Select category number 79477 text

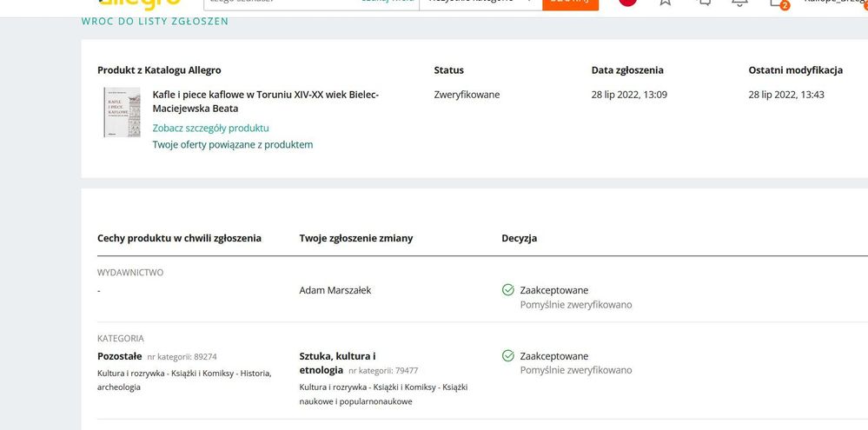pyautogui.click(x=383, y=371)
